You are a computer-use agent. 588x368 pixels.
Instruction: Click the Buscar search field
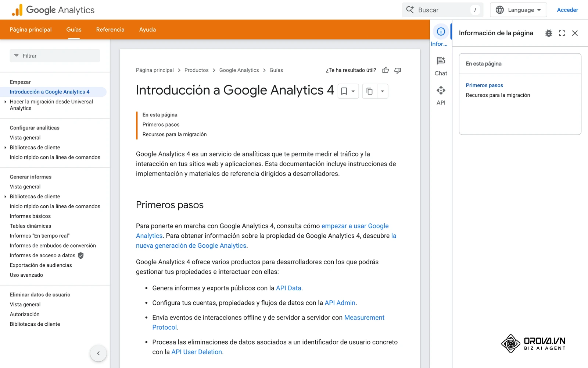(x=442, y=10)
